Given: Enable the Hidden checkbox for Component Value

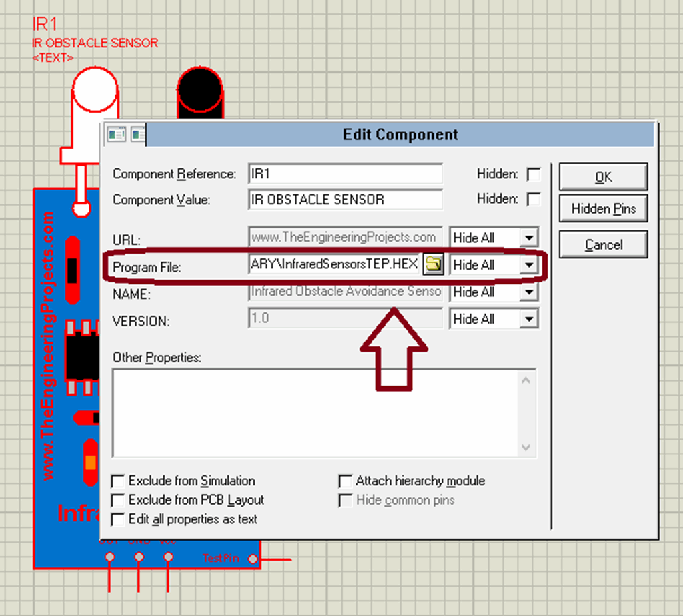Looking at the screenshot, I should click(534, 198).
